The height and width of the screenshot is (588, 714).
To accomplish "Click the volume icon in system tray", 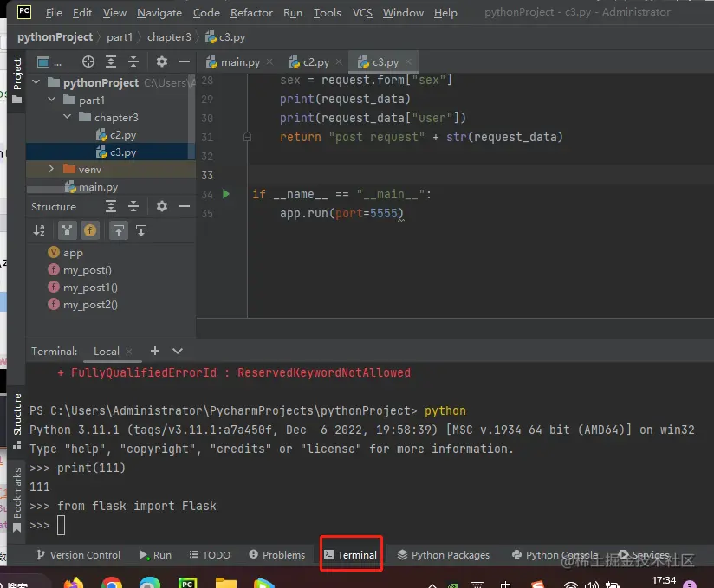I will click(592, 584).
